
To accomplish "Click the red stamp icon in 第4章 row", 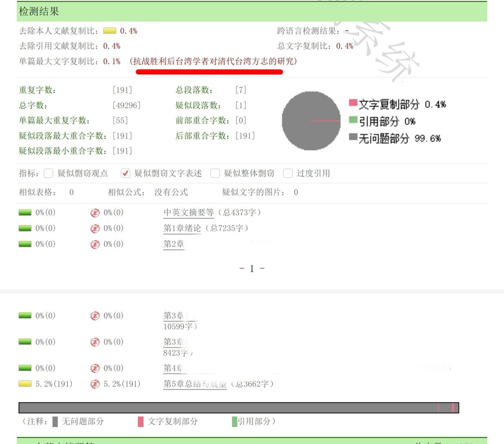I will point(95,368).
